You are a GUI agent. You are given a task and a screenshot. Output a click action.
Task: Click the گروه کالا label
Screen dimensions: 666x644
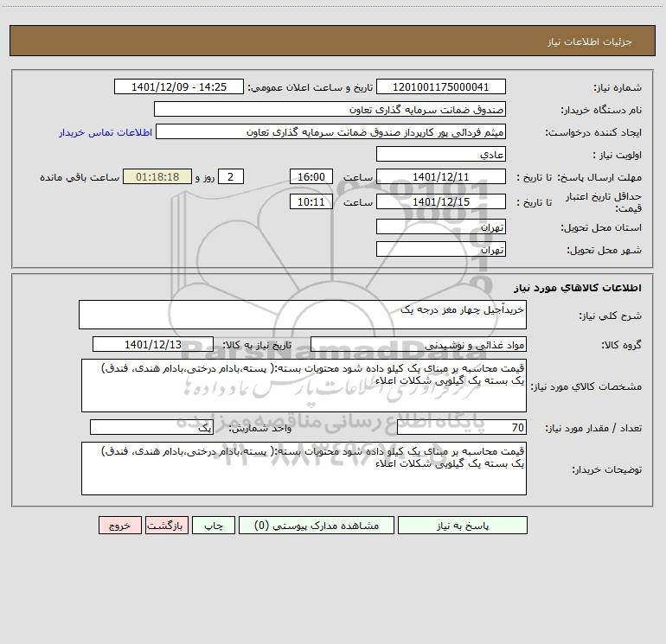(x=621, y=345)
